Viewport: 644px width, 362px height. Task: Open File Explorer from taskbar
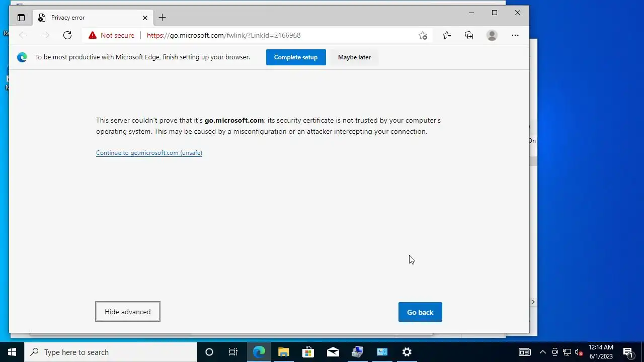click(284, 352)
